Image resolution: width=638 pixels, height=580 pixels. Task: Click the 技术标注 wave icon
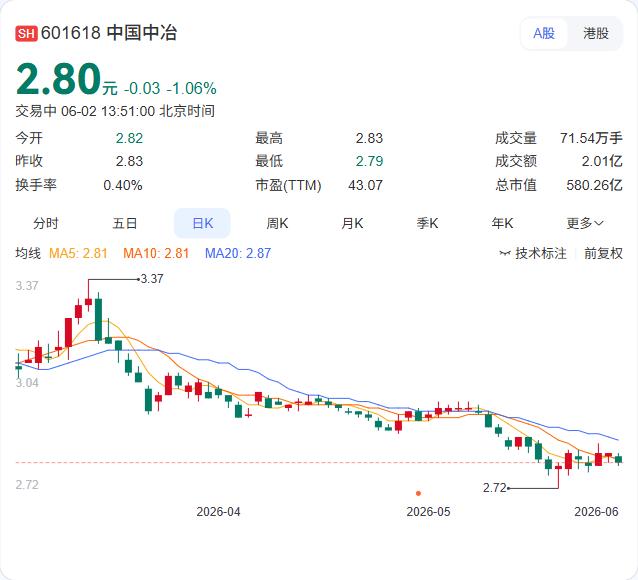505,254
